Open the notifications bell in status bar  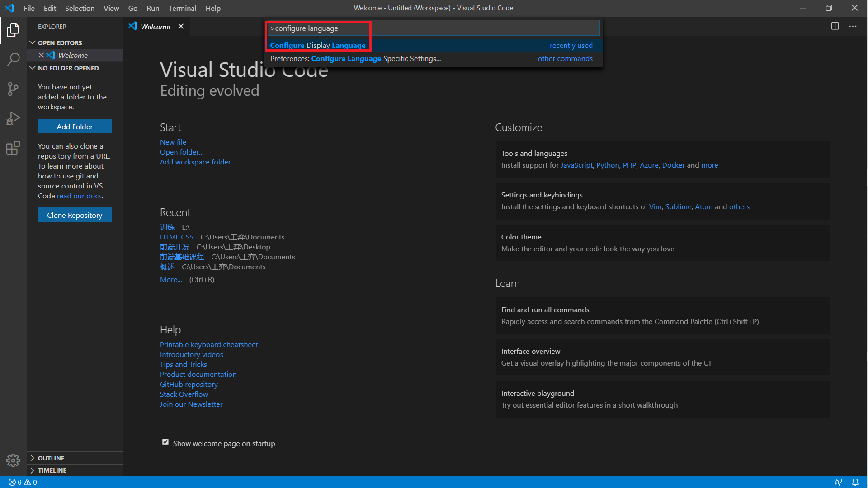[855, 482]
